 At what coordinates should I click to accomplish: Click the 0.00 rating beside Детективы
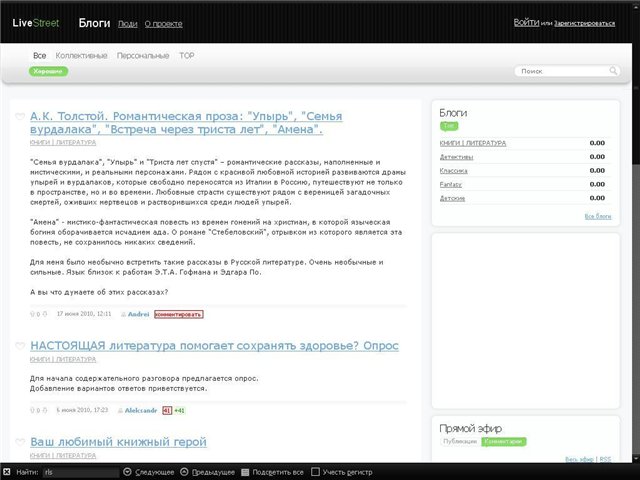point(597,157)
